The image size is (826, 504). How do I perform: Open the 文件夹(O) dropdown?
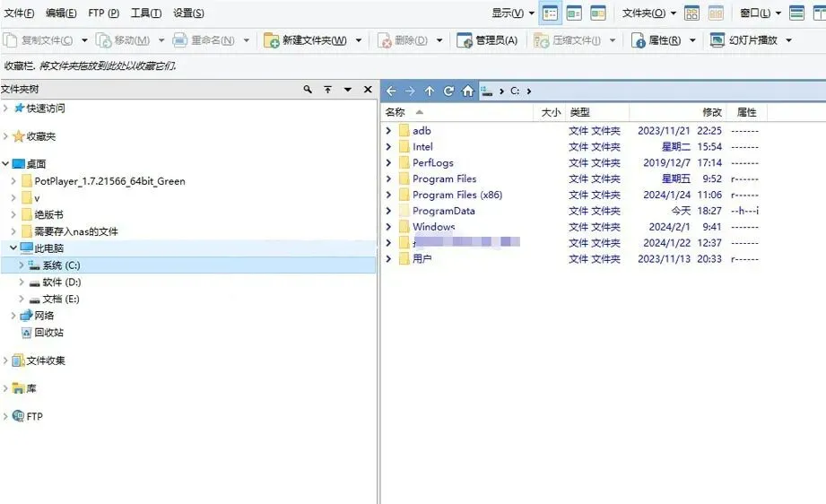click(649, 13)
